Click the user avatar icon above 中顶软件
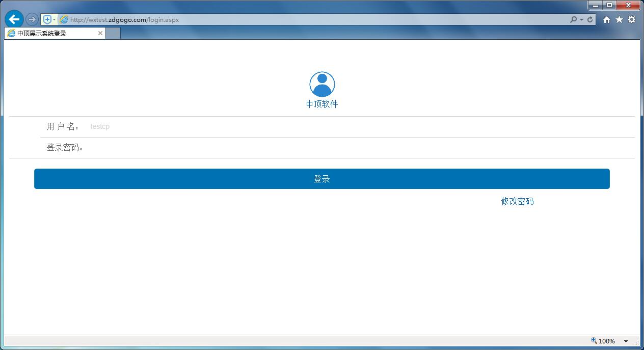Screen dimensions: 644x350 pos(322,84)
